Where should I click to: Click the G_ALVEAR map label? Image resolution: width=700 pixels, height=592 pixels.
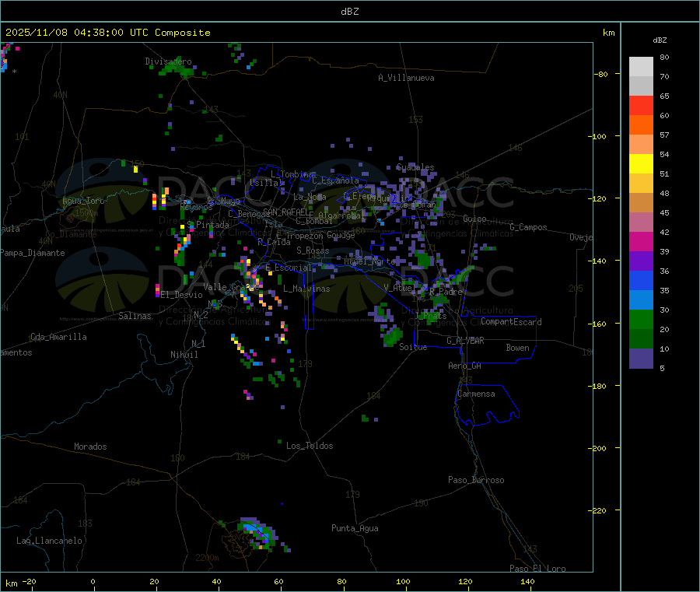click(x=465, y=341)
